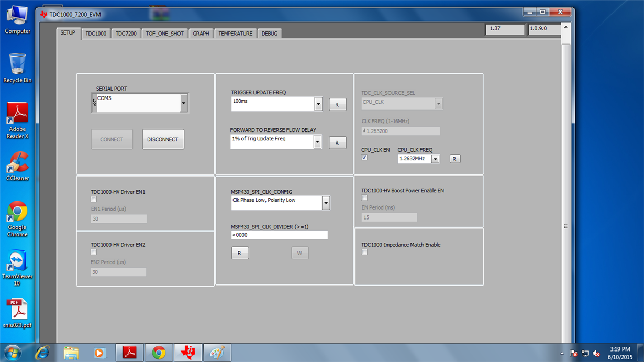Viewport: 644px width, 362px height.
Task: Click the vertical scrollbar of the window
Action: point(565,183)
